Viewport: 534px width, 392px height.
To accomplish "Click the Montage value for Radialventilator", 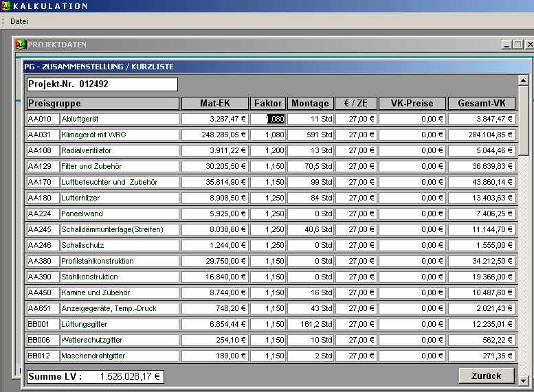I will 311,150.
